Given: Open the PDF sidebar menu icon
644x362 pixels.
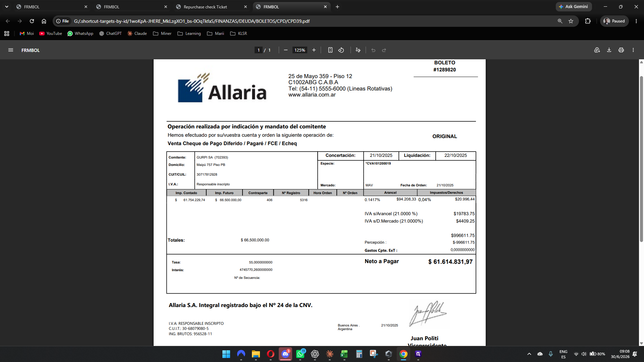Looking at the screenshot, I should click(x=11, y=50).
